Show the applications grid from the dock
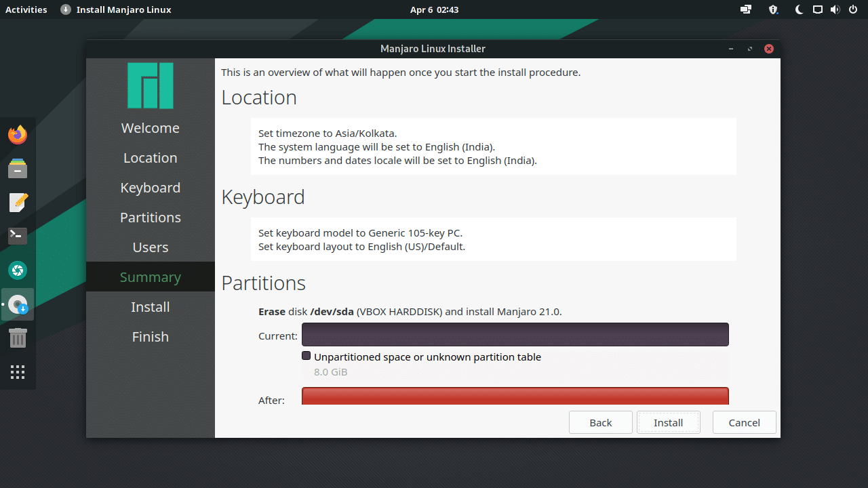 coord(18,371)
